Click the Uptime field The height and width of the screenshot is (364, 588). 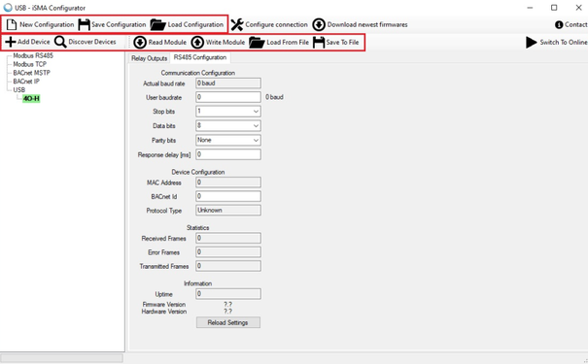[x=228, y=294]
